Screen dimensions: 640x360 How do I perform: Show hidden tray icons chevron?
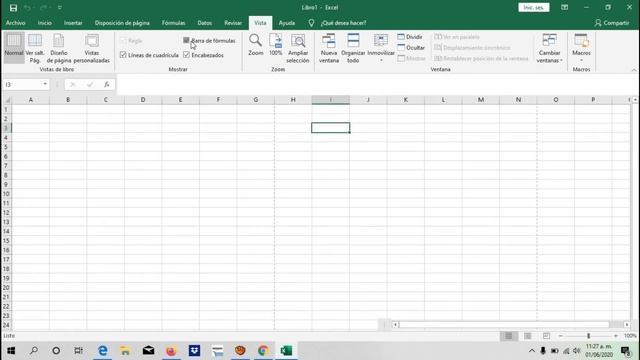point(531,351)
